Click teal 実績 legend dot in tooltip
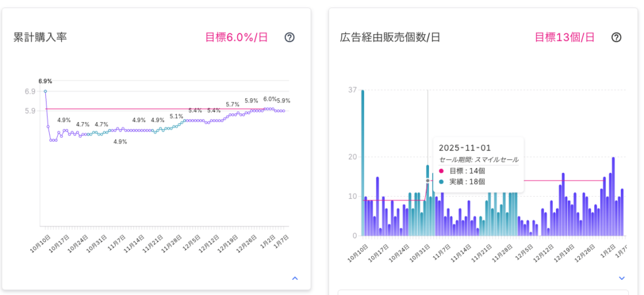Viewport: 644px width, 295px height. (x=441, y=182)
